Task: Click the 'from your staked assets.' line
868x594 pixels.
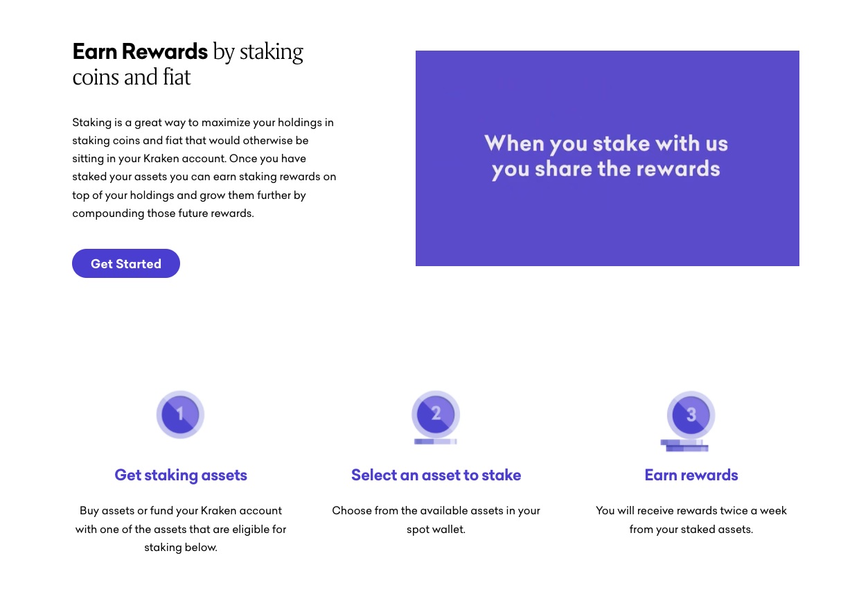Action: pos(691,530)
